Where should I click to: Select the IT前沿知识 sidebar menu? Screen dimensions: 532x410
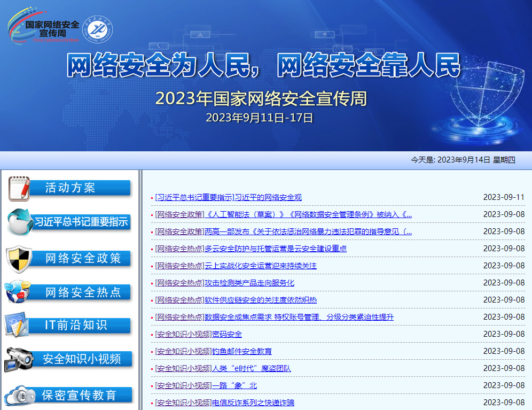click(x=76, y=325)
